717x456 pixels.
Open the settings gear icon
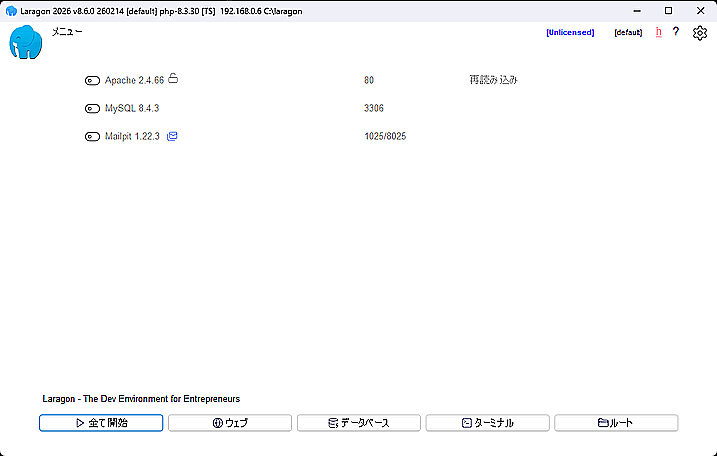pyautogui.click(x=700, y=33)
